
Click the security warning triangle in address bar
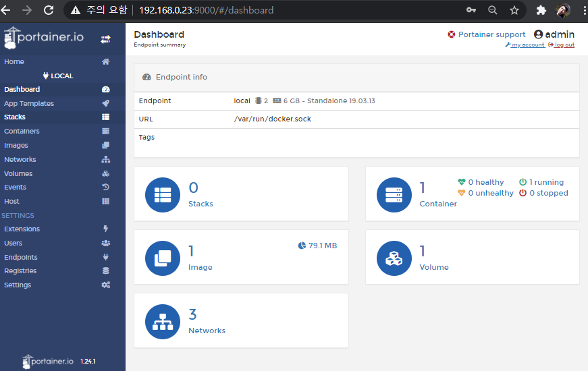pos(76,10)
